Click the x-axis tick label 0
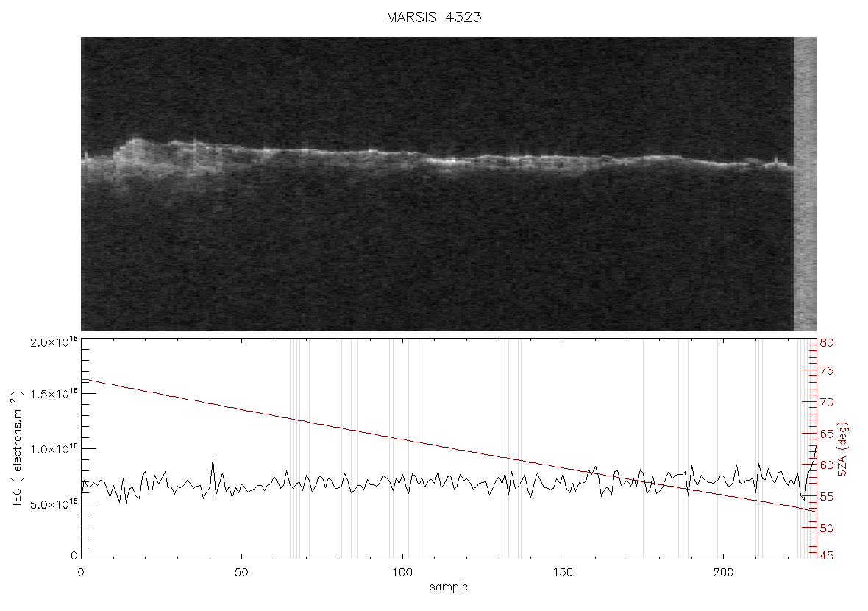Viewport: 868px width, 611px height. click(x=82, y=572)
